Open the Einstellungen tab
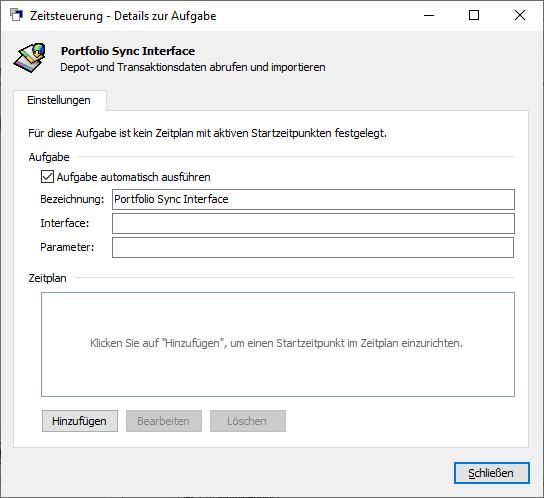 (x=59, y=100)
